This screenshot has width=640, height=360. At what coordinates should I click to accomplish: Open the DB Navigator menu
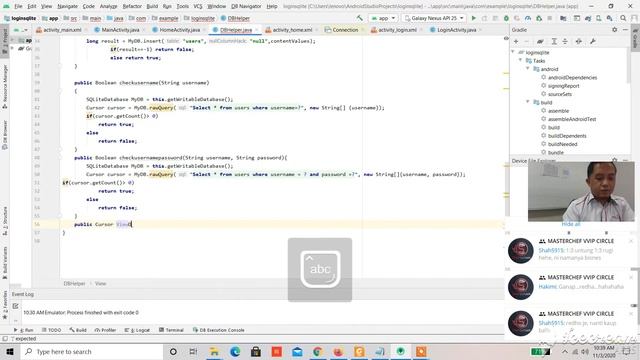tap(246, 6)
